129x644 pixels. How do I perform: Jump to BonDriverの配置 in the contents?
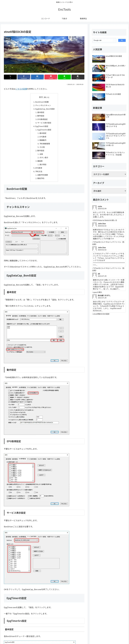tap(42, 102)
